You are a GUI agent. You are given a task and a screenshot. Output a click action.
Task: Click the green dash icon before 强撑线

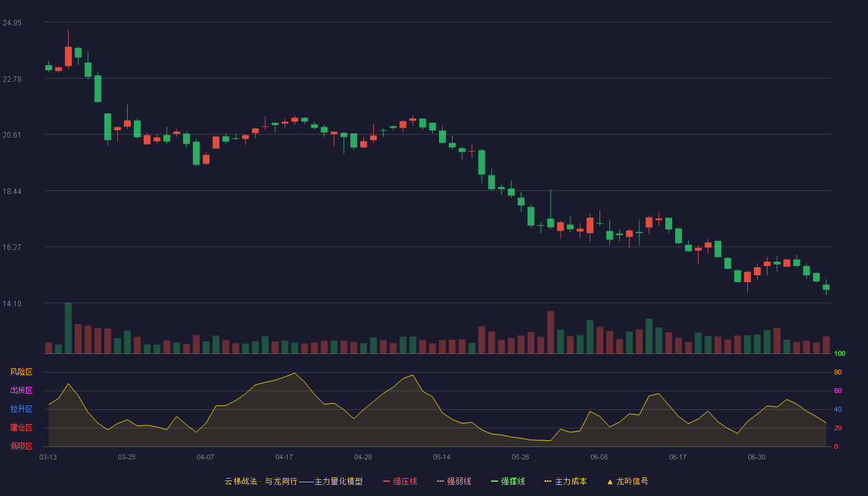(494, 481)
